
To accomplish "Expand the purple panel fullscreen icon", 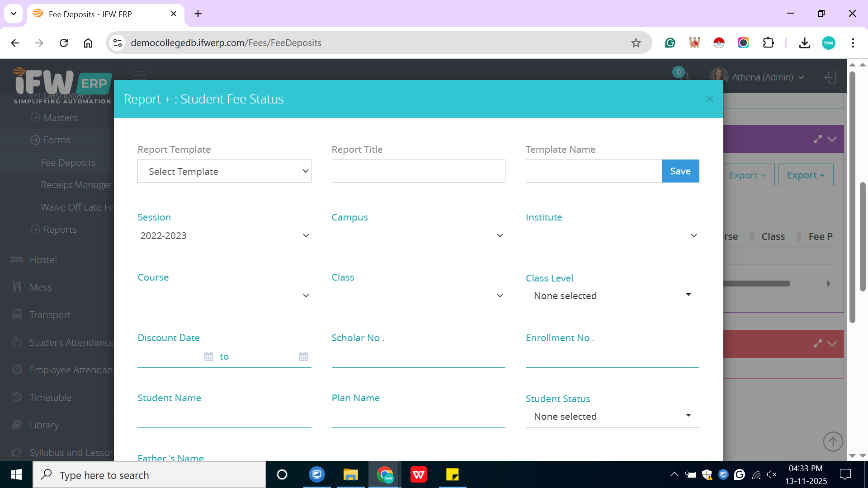I will [817, 139].
